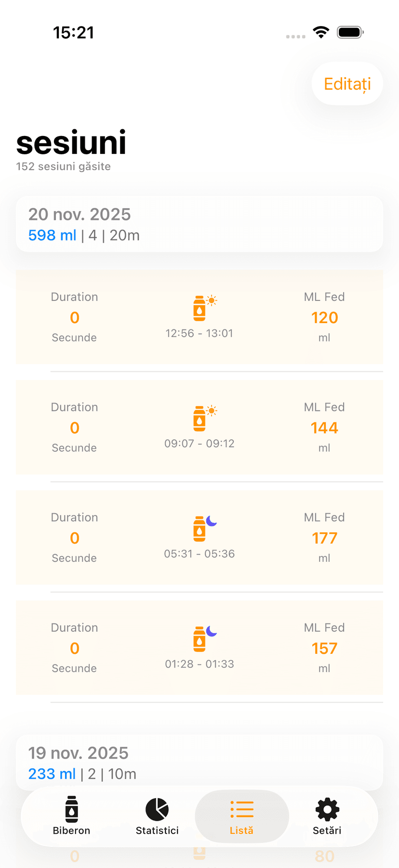Open the session with 144 ml fed
This screenshot has width=399, height=868.
coord(199,427)
